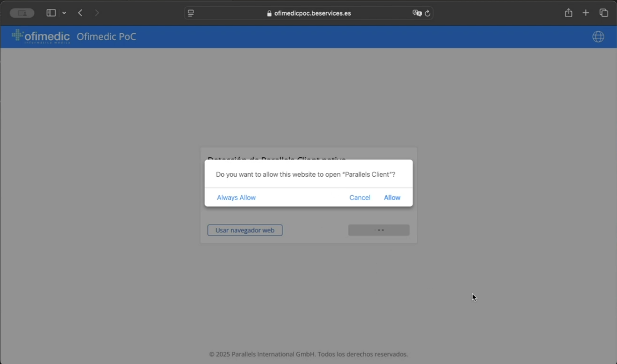
Task: Click the loading button with dots
Action: tap(379, 230)
